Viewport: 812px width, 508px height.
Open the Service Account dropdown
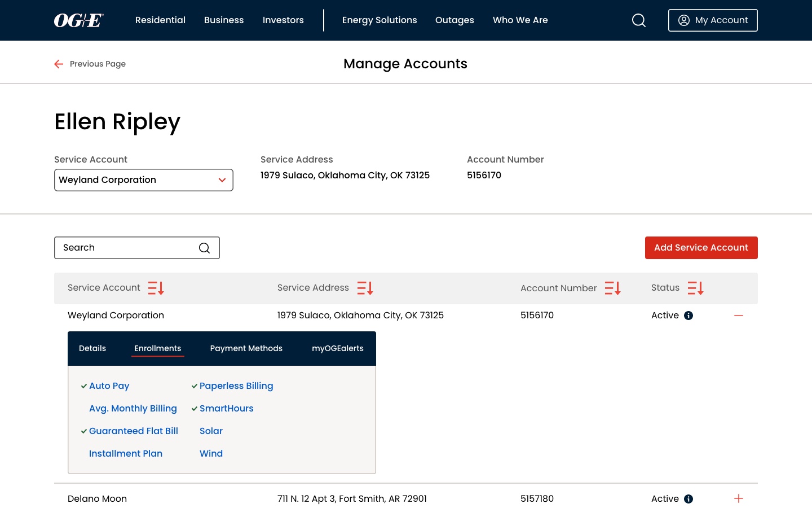click(144, 180)
